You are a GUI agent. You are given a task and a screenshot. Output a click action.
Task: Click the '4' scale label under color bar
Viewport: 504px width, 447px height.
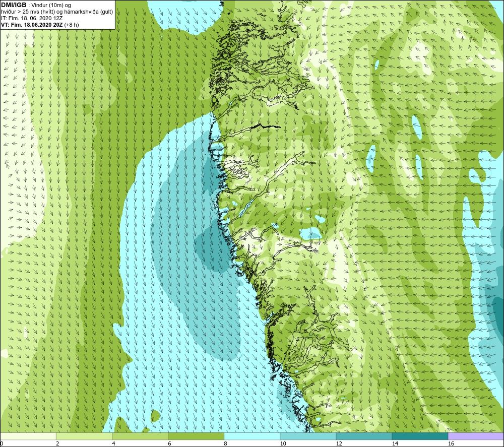pyautogui.click(x=113, y=443)
